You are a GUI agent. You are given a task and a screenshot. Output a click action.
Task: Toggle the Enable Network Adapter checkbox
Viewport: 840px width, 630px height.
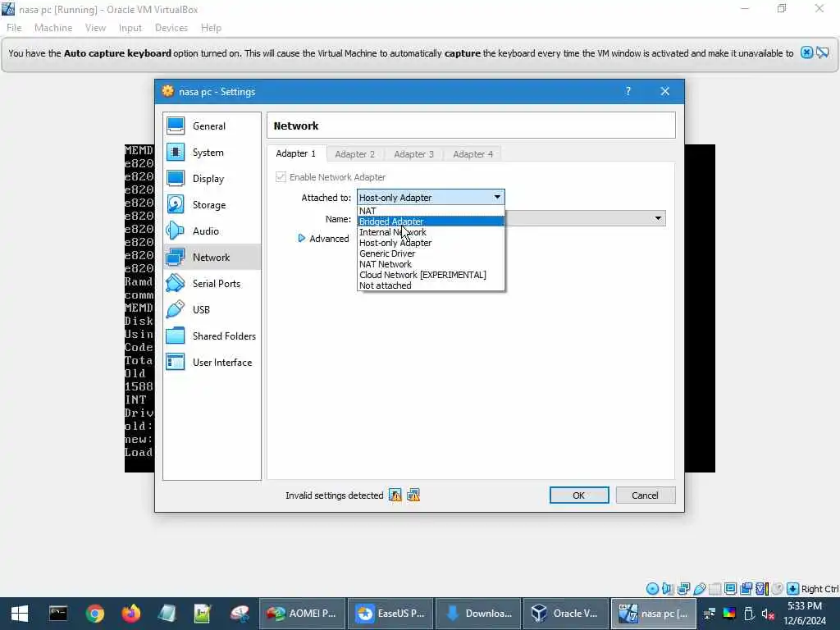(x=281, y=177)
